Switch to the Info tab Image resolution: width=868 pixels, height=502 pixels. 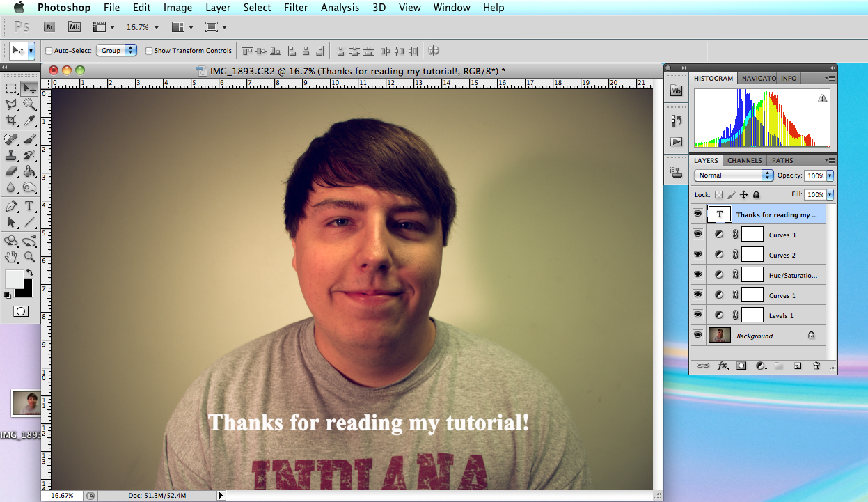click(x=788, y=79)
